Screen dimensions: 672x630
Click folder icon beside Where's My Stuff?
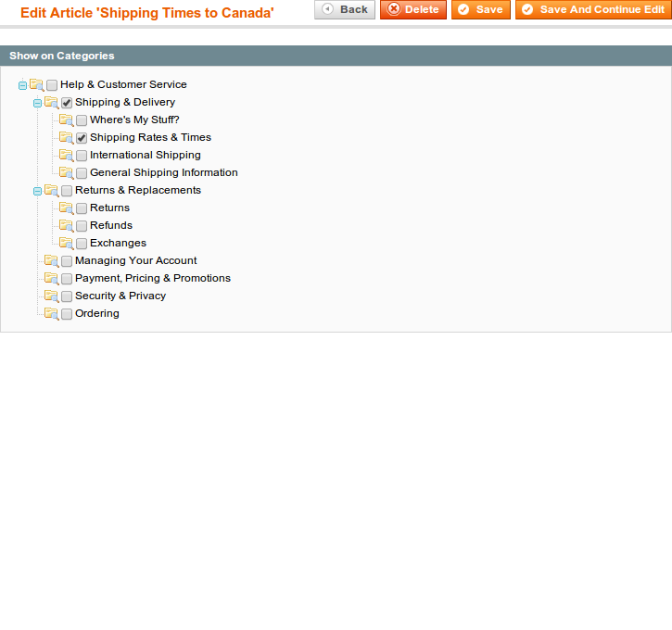pyautogui.click(x=67, y=120)
